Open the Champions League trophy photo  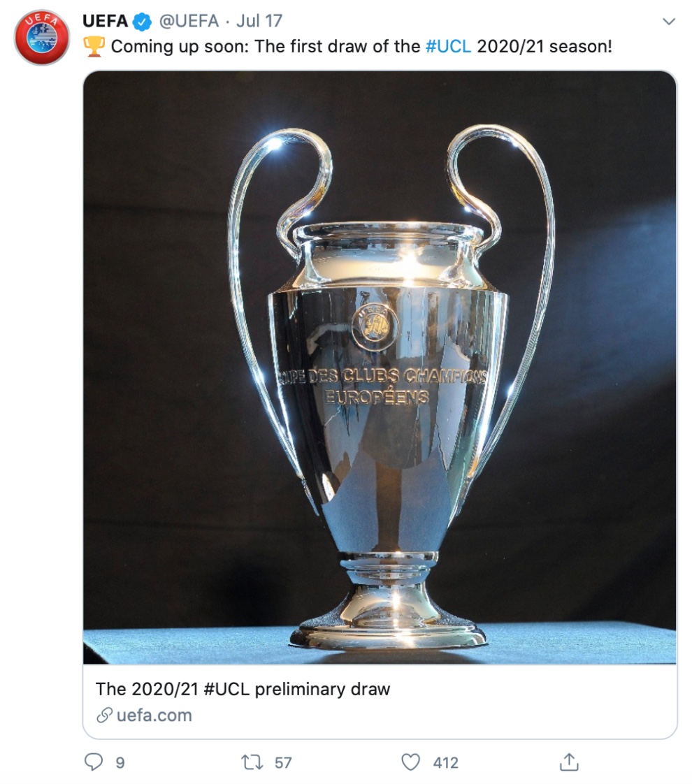pyautogui.click(x=380, y=368)
